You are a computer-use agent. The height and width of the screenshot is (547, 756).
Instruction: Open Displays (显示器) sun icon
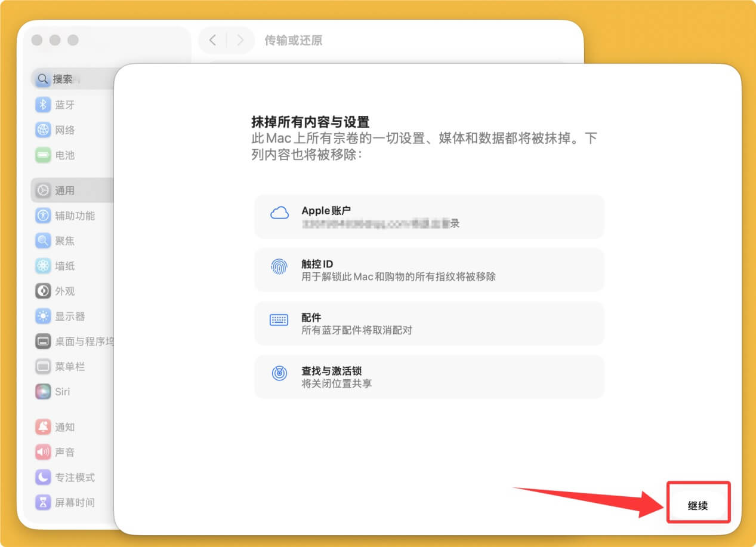[43, 316]
